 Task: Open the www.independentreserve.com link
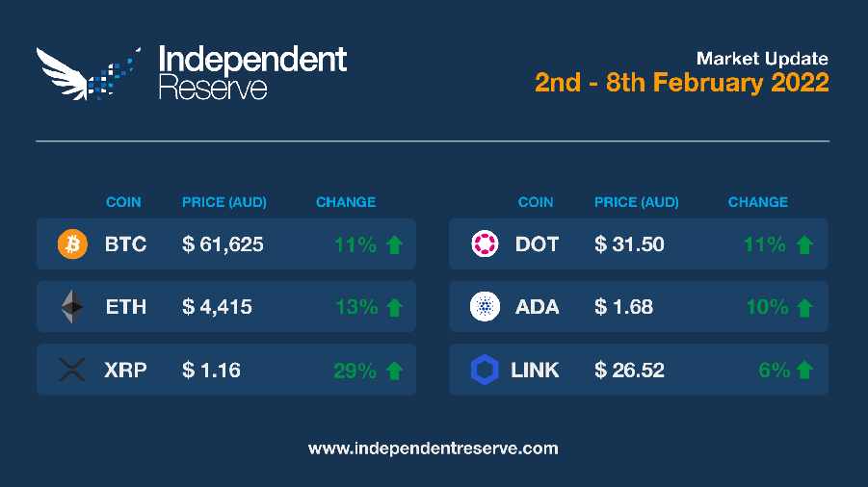[x=433, y=449]
